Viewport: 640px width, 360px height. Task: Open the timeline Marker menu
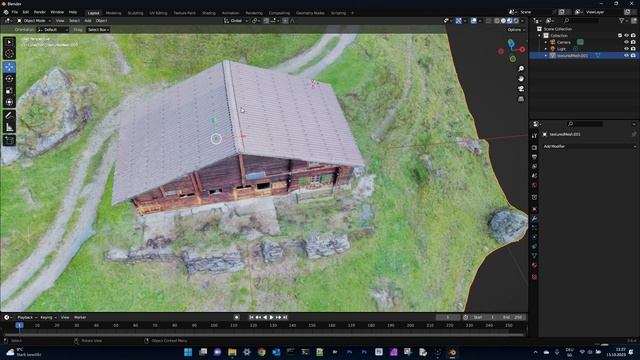click(80, 317)
